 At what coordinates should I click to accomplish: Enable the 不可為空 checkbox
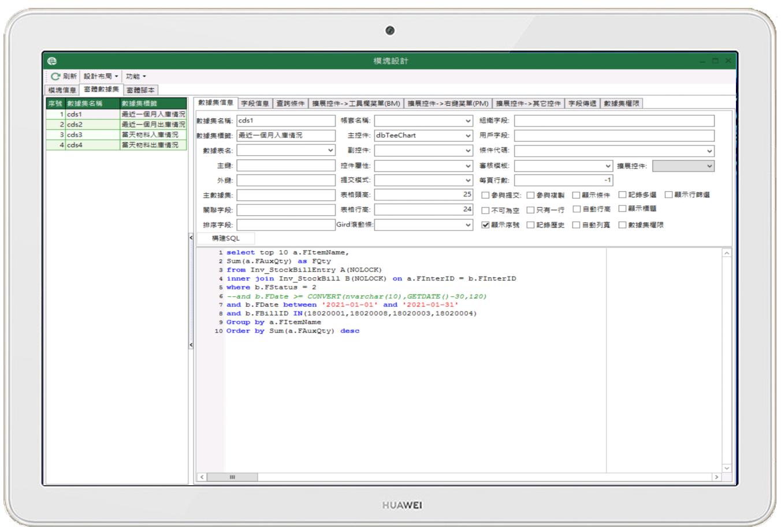pyautogui.click(x=485, y=210)
